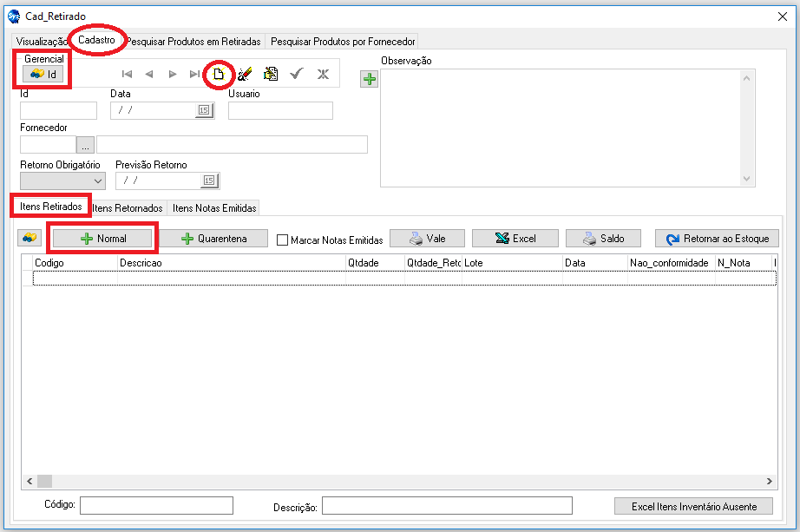Expand the Retorno Obrigatório dropdown

click(97, 181)
